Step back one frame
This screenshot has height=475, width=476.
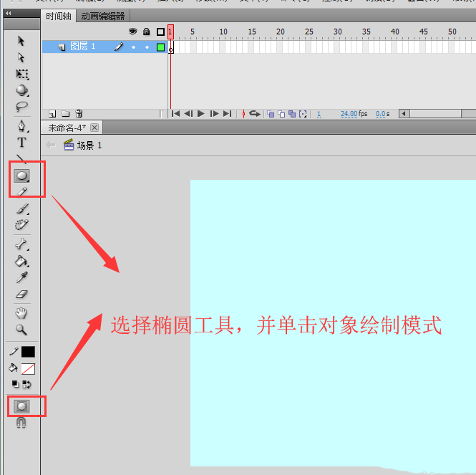click(x=188, y=114)
